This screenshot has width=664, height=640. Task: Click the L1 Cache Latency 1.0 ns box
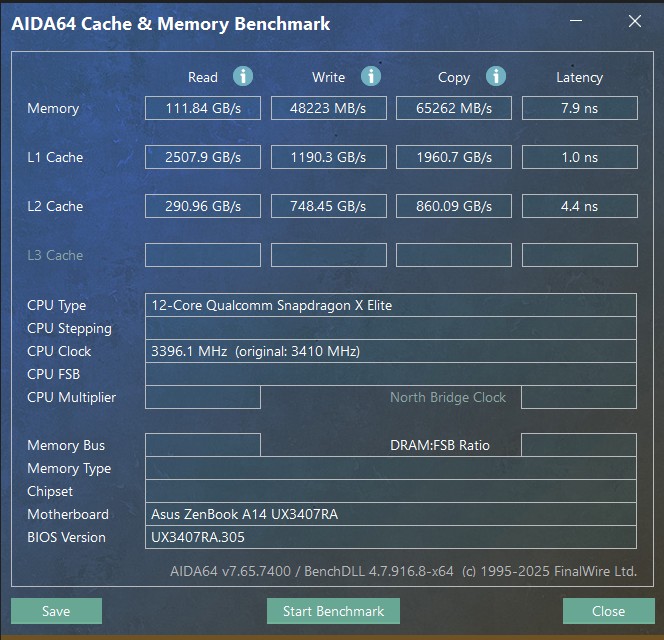[x=579, y=157]
